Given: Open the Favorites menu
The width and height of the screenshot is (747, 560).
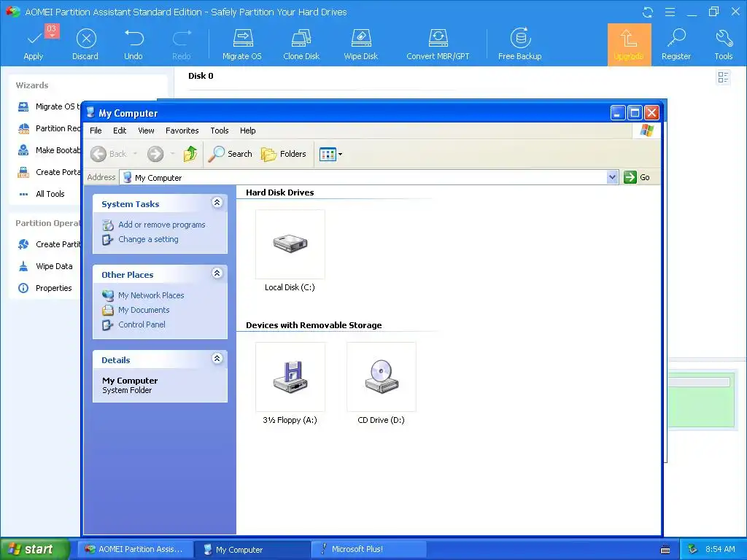Looking at the screenshot, I should click(182, 131).
